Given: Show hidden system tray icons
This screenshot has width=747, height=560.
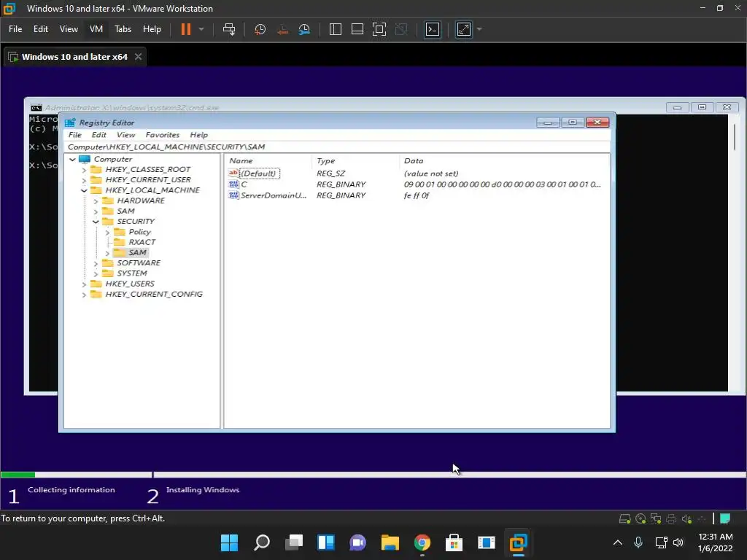Looking at the screenshot, I should point(617,542).
